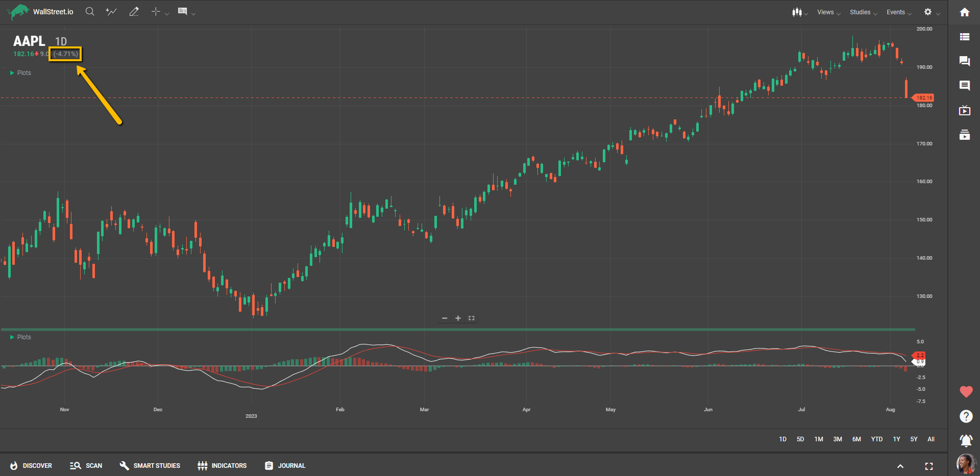Click the 2.2 indicator value tag
This screenshot has width=980, height=476.
(x=918, y=355)
